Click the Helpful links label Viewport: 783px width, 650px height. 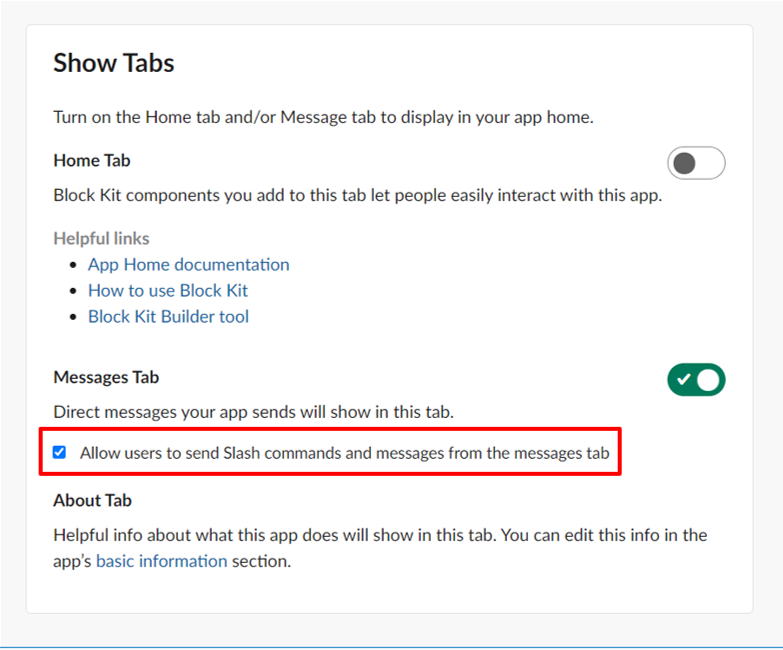click(x=101, y=238)
